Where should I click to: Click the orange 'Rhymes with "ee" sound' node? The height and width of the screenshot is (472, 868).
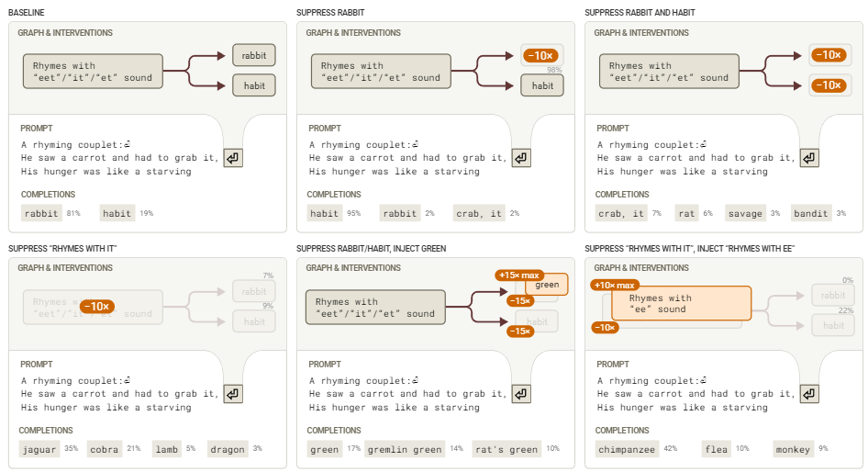click(678, 304)
